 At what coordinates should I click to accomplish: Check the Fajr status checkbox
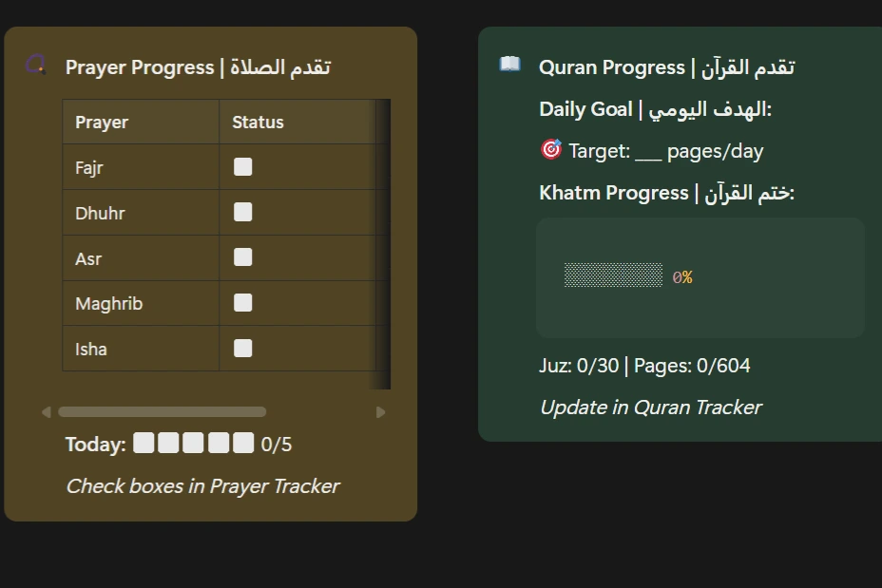click(x=241, y=165)
